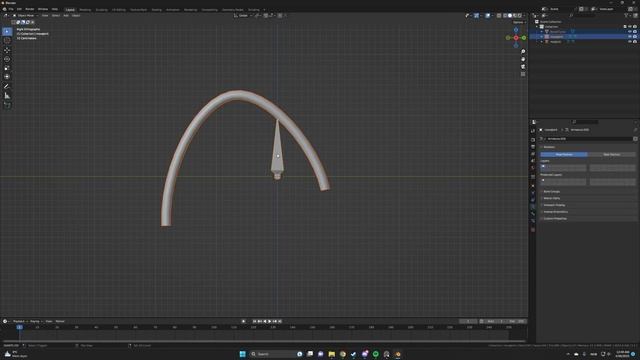Toggle camera view via the camera icon
The image size is (640, 360).
pos(523,67)
